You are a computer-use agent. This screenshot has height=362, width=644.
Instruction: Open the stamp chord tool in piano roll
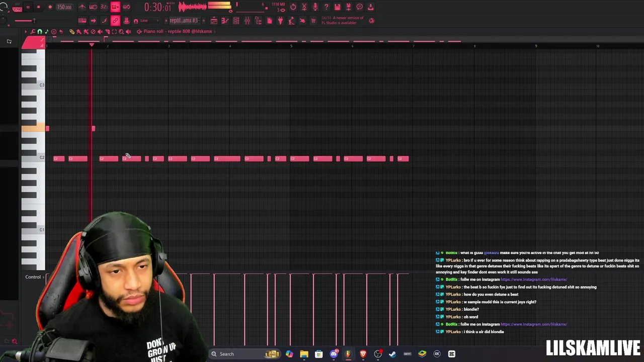pyautogui.click(x=54, y=32)
